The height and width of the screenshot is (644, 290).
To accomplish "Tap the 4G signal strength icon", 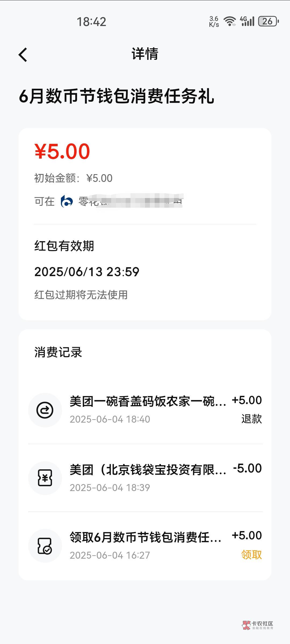I will coord(247,21).
